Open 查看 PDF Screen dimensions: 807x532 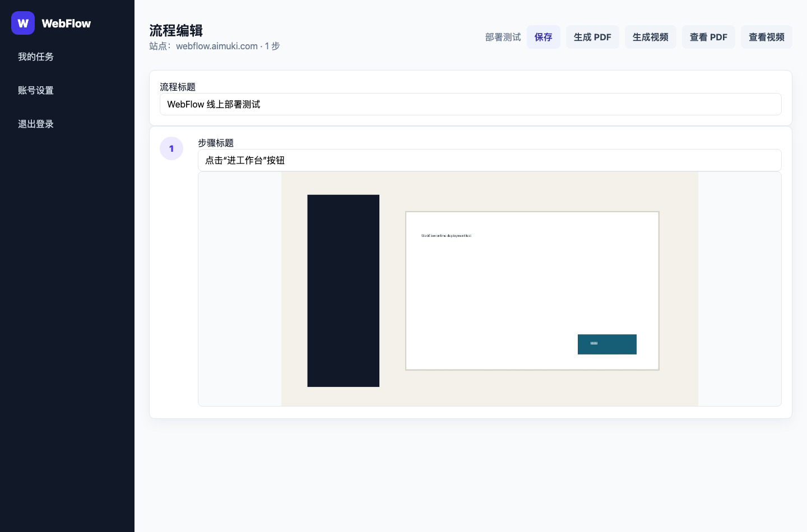tap(708, 37)
